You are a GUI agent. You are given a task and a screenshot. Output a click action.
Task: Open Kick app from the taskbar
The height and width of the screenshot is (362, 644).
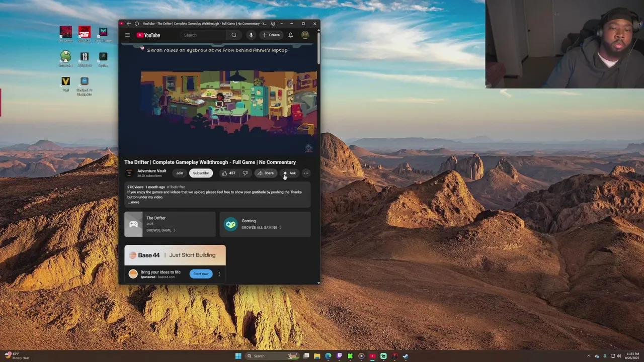tap(350, 356)
